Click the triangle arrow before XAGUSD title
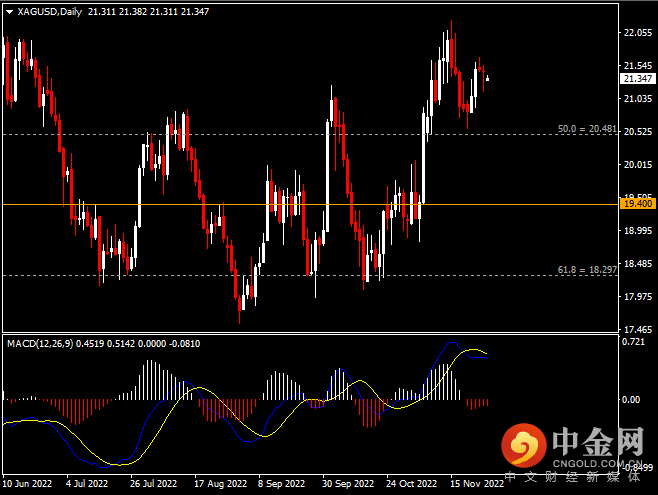 pos(9,12)
